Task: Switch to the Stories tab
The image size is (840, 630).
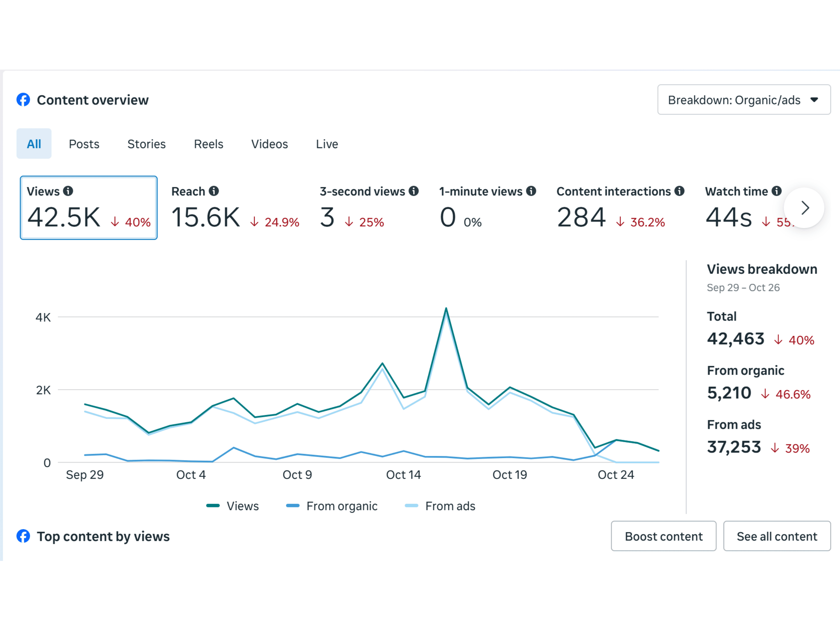Action: coord(146,144)
